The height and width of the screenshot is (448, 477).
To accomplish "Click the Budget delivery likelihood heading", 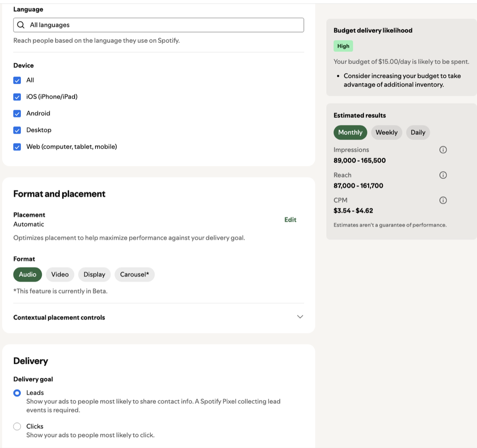I will point(373,30).
